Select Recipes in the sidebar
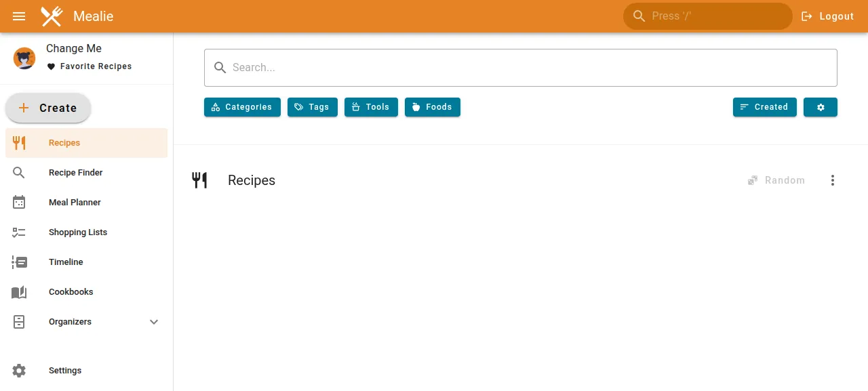This screenshot has width=868, height=391. (x=87, y=143)
